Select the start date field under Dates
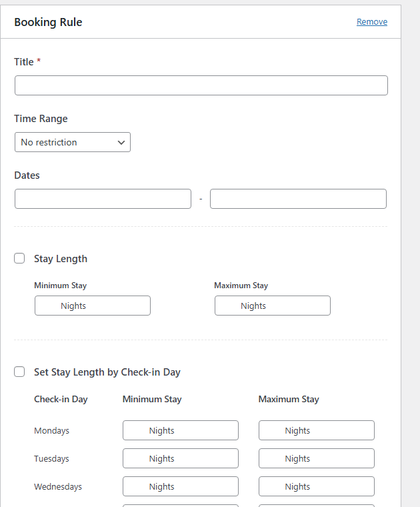The height and width of the screenshot is (507, 420). click(x=103, y=199)
